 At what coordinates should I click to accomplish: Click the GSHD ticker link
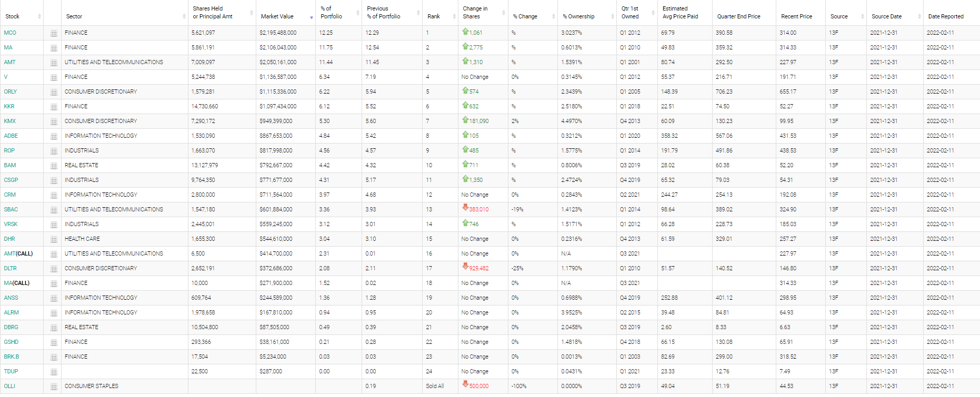click(11, 342)
